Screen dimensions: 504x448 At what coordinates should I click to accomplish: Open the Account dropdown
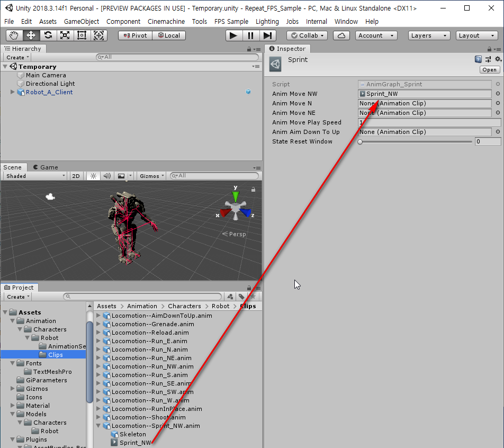point(376,35)
